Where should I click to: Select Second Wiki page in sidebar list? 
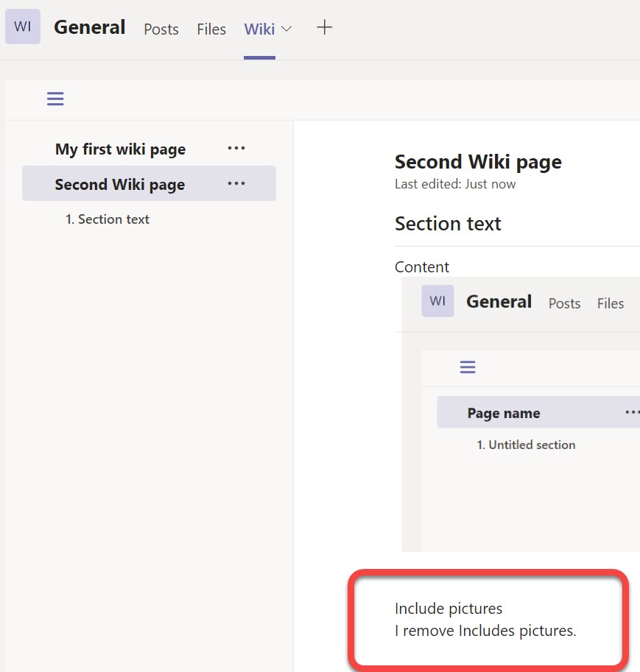coord(119,185)
